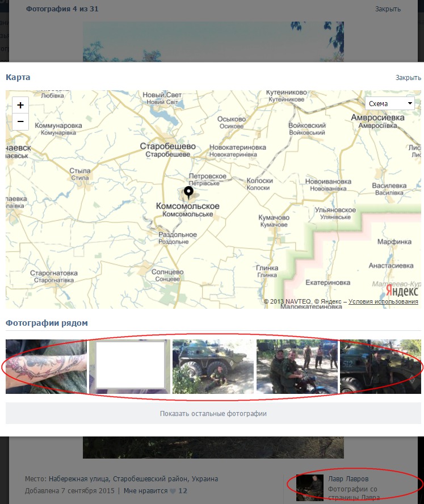Zoom out the map with minus button
424x504 pixels.
pos(20,121)
